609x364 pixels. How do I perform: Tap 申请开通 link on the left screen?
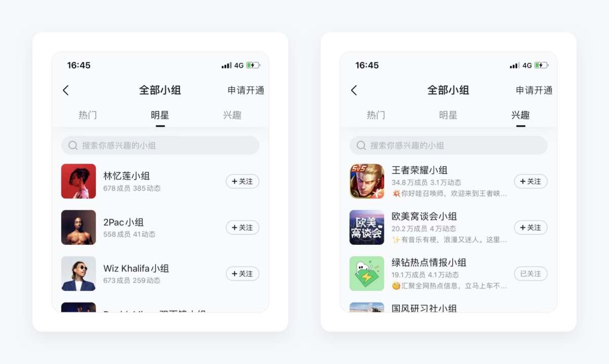click(x=246, y=90)
